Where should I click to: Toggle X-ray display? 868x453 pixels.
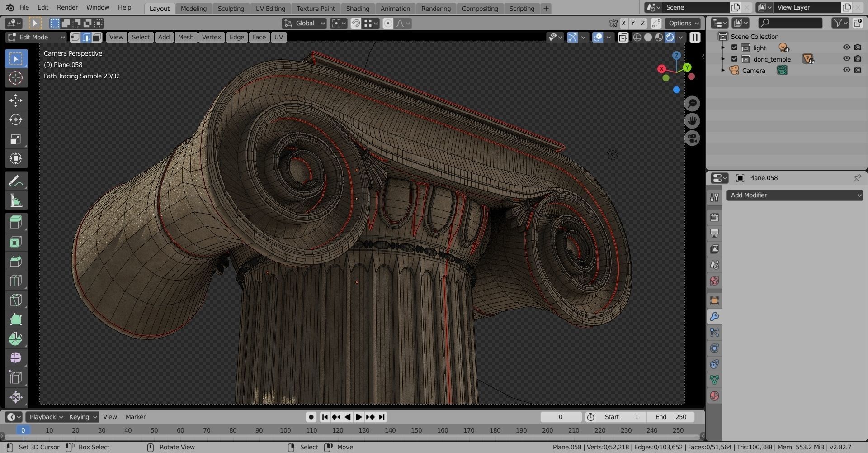tap(623, 37)
